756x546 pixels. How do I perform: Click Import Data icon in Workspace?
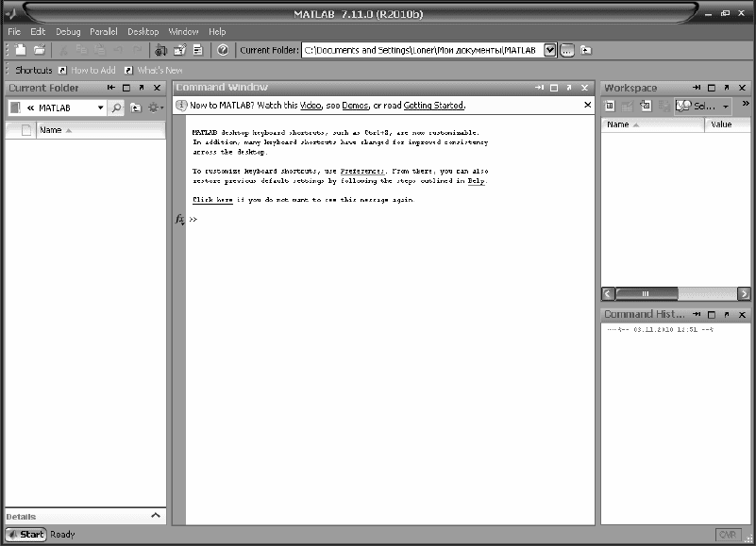coord(646,106)
